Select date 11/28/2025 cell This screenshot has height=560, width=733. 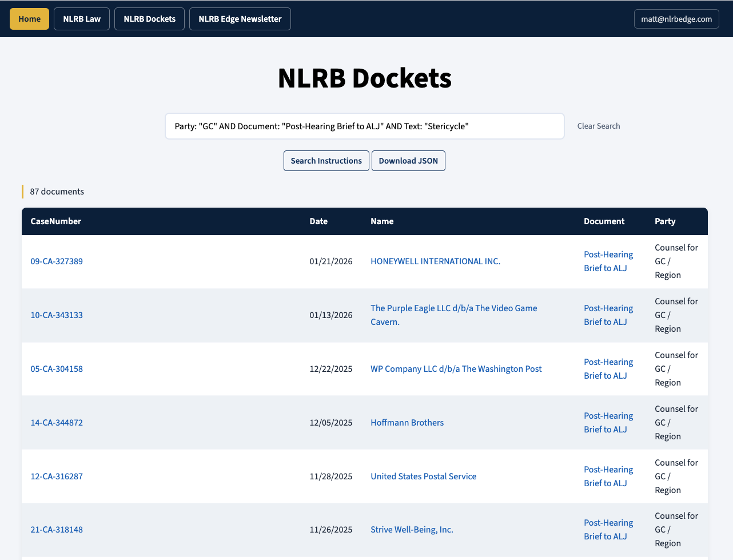(x=331, y=476)
